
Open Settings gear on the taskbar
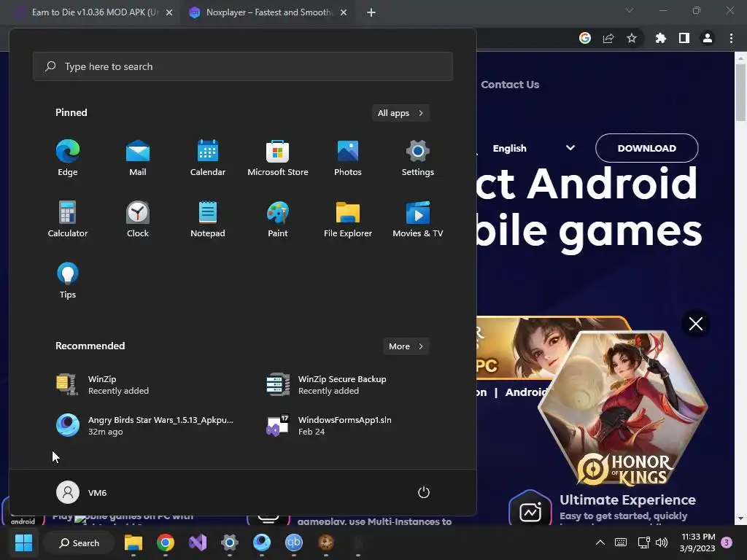[x=230, y=542]
